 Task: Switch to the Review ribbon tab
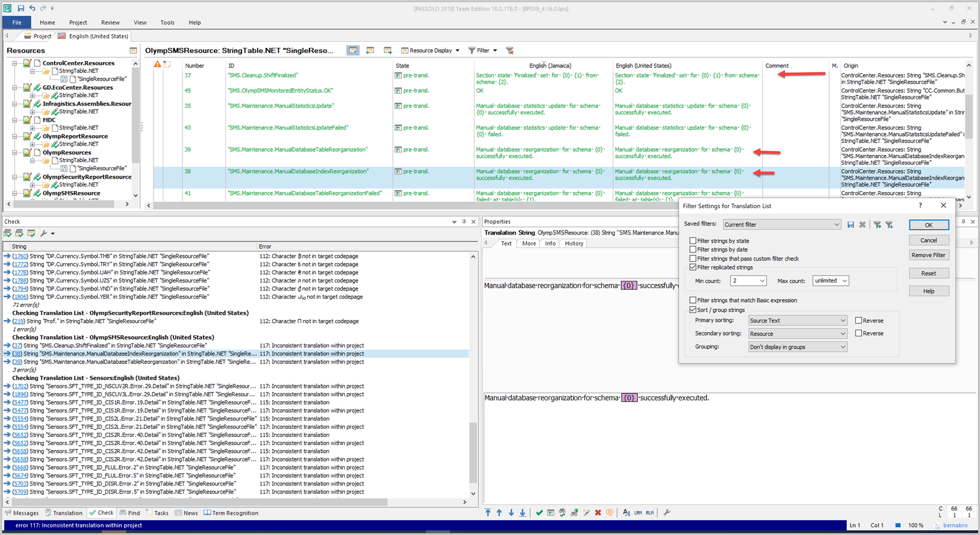[x=110, y=22]
